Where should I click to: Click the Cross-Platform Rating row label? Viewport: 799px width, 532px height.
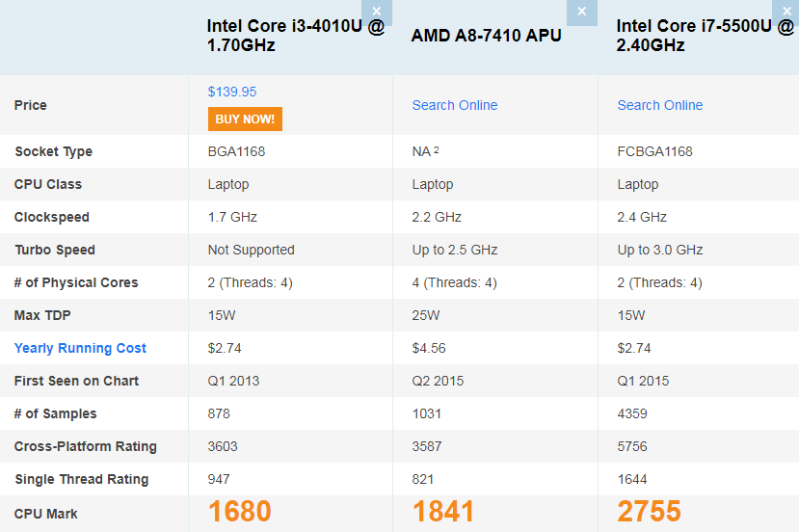tap(86, 446)
